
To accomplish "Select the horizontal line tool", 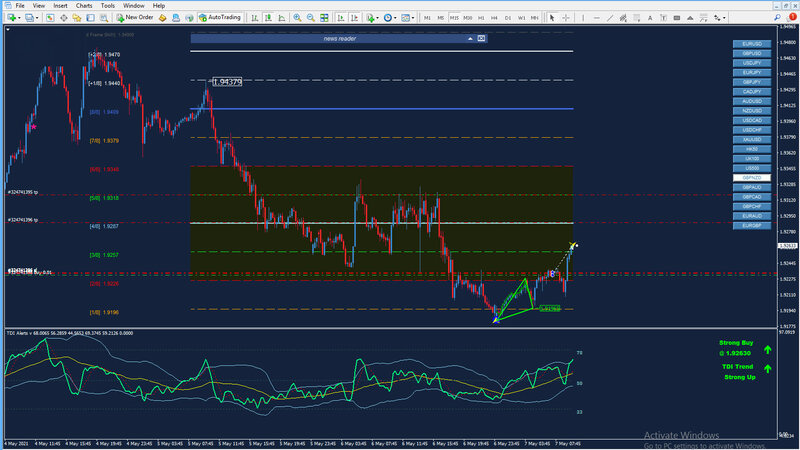I will [x=596, y=18].
